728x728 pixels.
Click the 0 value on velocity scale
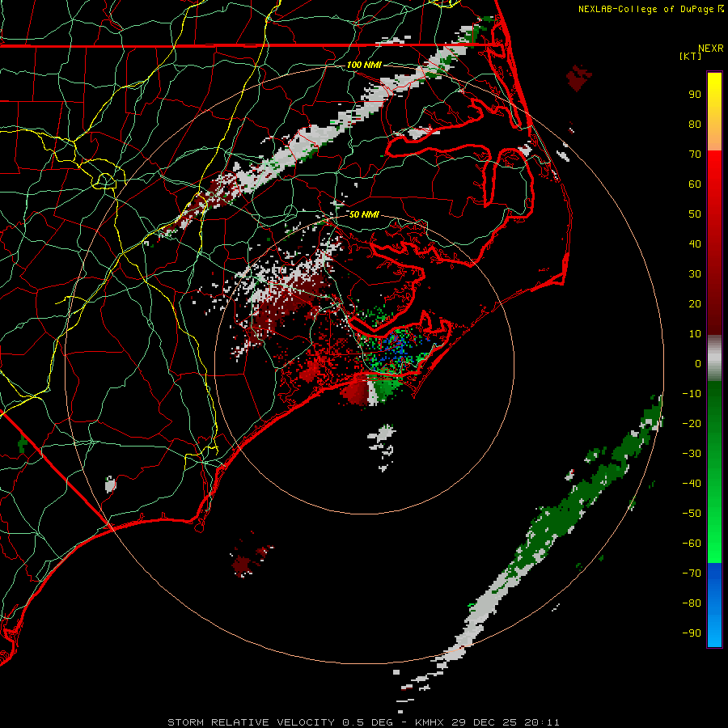[x=698, y=363]
